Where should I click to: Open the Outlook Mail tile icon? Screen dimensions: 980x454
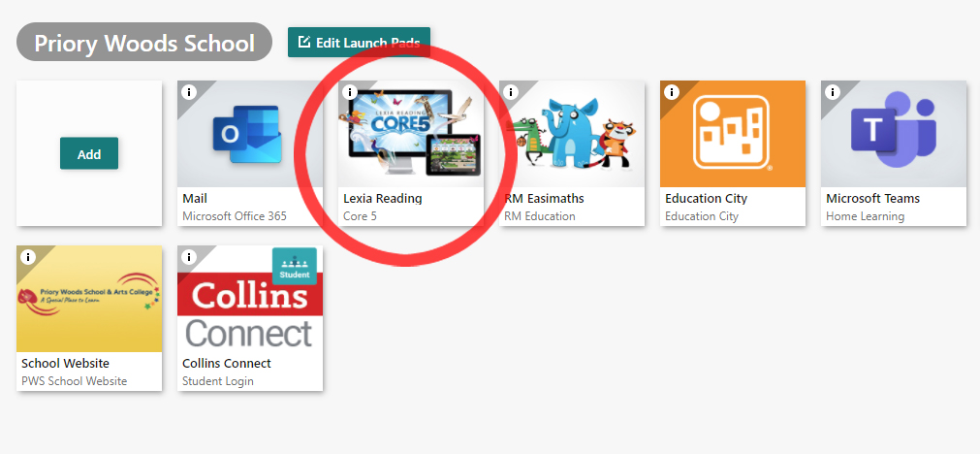(250, 134)
